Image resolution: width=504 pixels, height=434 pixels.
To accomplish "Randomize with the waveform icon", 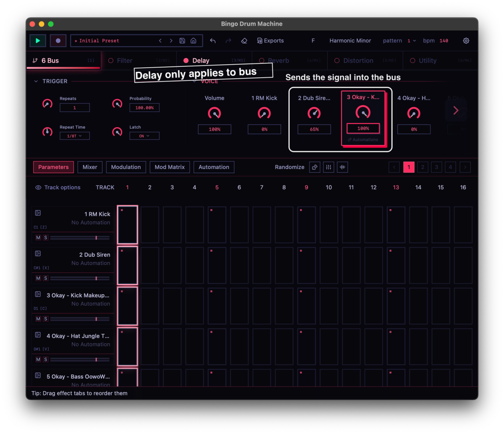I will coord(342,167).
